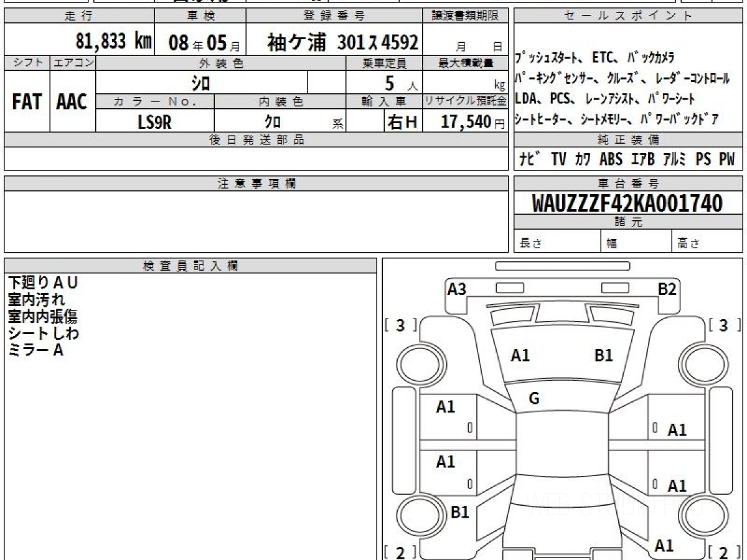Screen dimensions: 747x560
Task: Click the セールスポイント header
Action: tap(628, 16)
